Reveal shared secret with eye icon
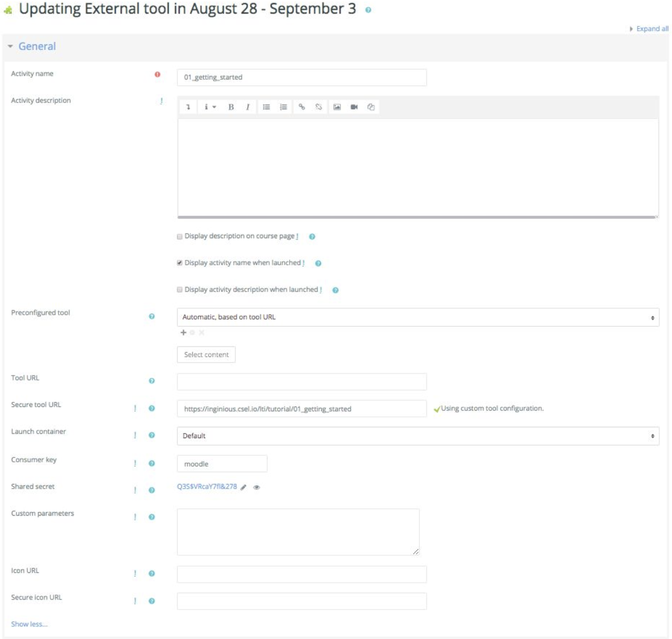The image size is (672, 639). pyautogui.click(x=257, y=487)
